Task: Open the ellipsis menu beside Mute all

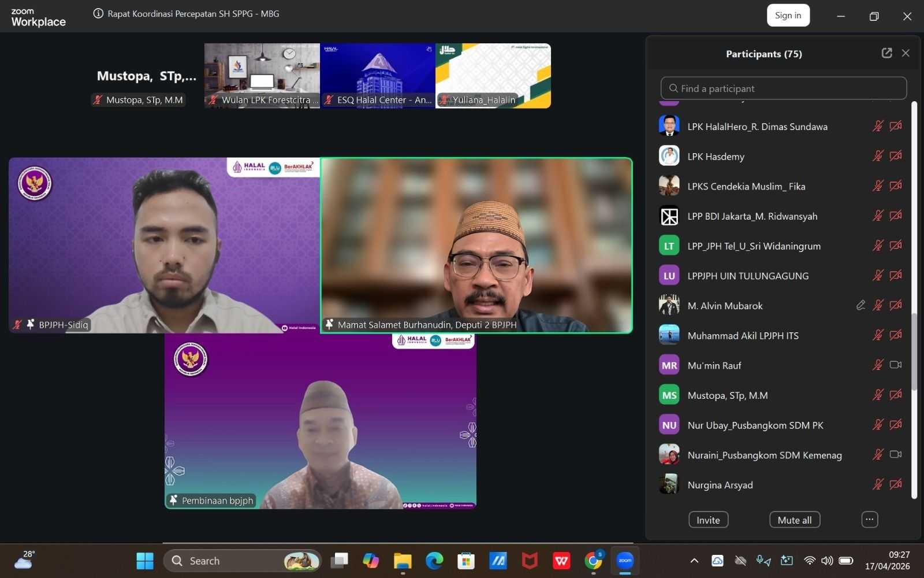Action: tap(869, 519)
